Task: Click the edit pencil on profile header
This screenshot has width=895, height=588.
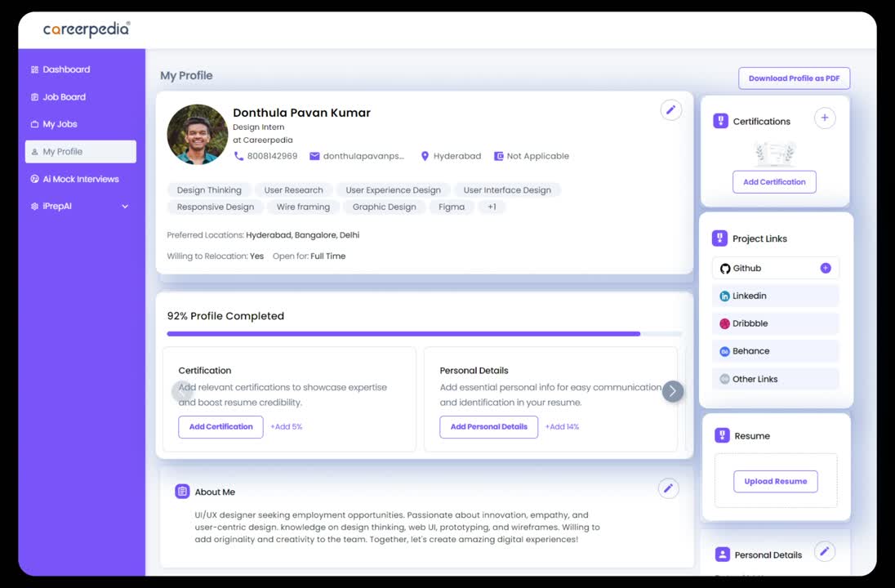Action: [x=670, y=109]
